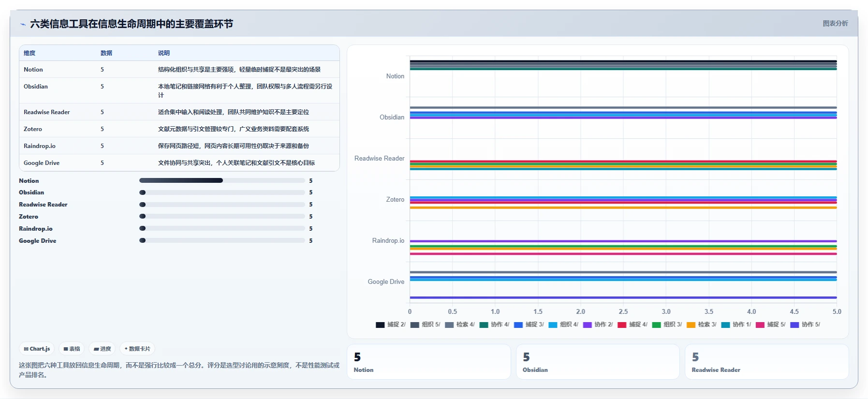Hide the 捕捉 4/ dataset in the legend
The width and height of the screenshot is (868, 399).
tap(633, 325)
